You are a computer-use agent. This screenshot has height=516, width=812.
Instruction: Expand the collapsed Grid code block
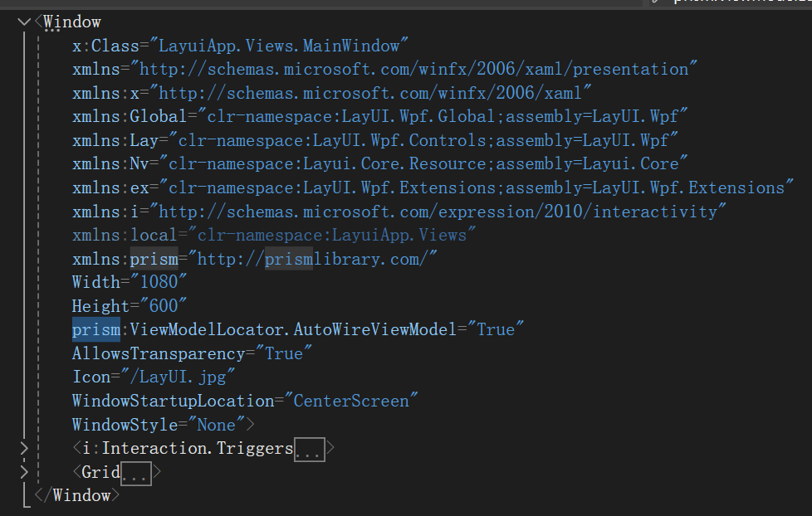coord(23,472)
